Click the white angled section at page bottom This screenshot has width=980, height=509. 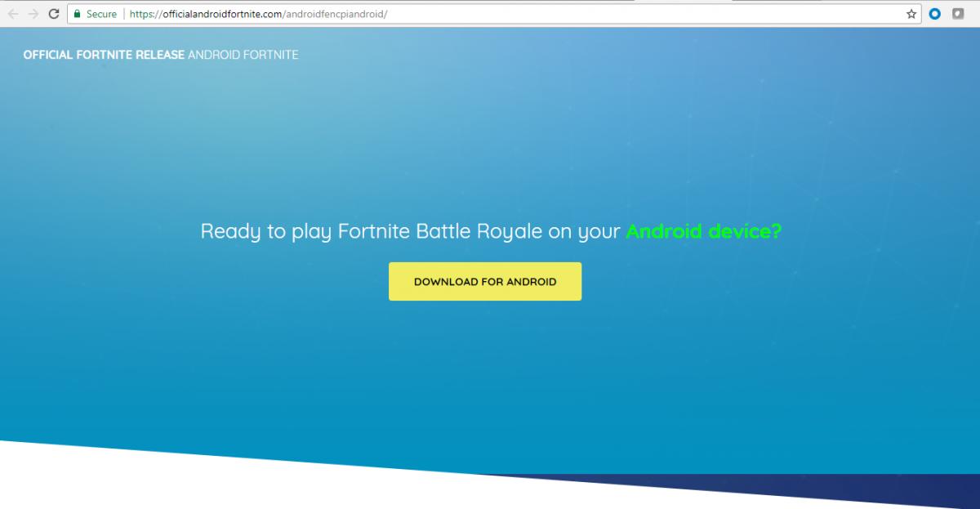coord(204,486)
